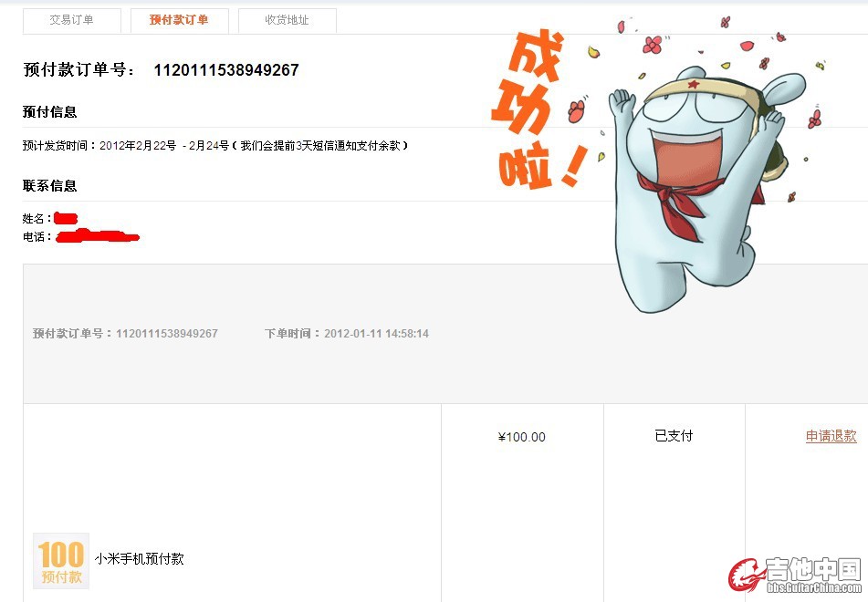Switch to the 收货地址 tab
Screen dimensions: 868x602
pyautogui.click(x=287, y=20)
